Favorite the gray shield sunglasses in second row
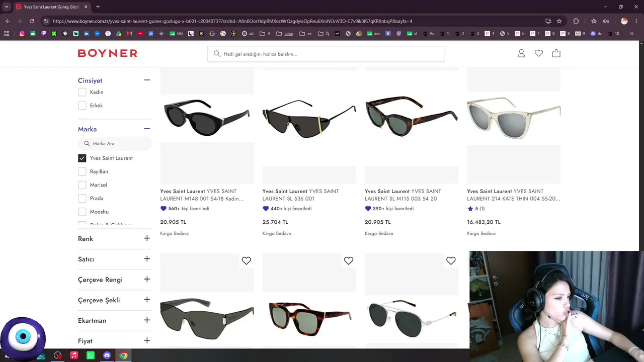Viewport: 644px width, 362px height. 246,260
